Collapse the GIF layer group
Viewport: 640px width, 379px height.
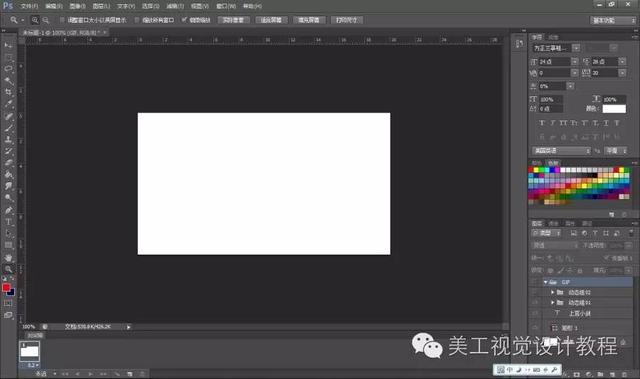(546, 282)
